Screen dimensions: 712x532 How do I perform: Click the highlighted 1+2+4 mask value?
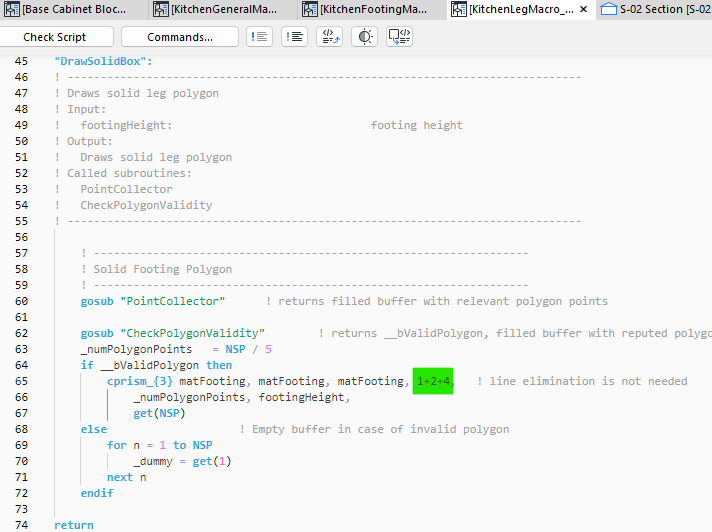[433, 381]
